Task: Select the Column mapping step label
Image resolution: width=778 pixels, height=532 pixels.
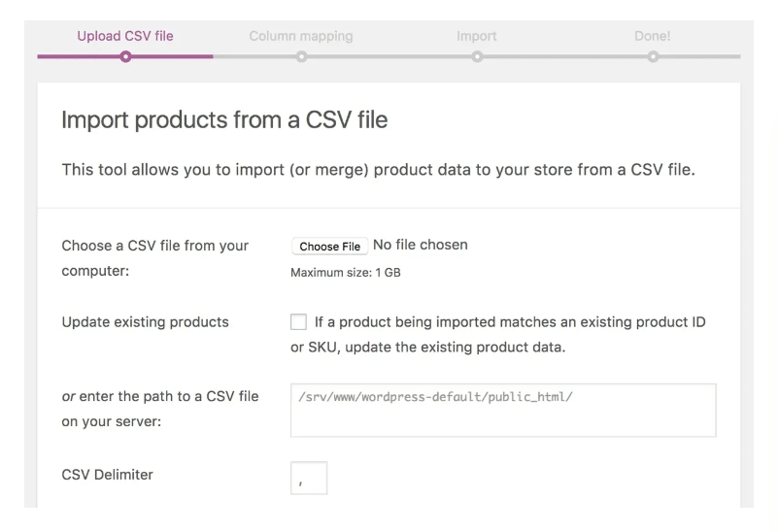Action: 301,36
